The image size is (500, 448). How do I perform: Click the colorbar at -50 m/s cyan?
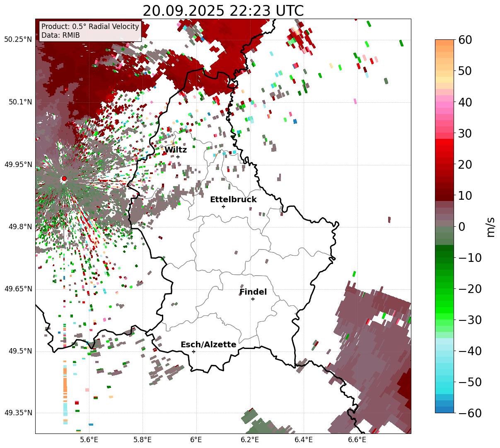coord(444,382)
